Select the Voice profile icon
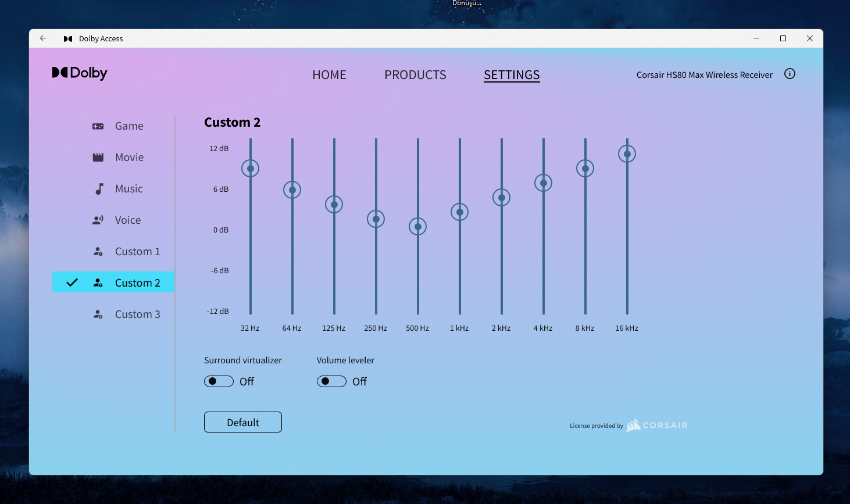The height and width of the screenshot is (504, 850). 98,220
